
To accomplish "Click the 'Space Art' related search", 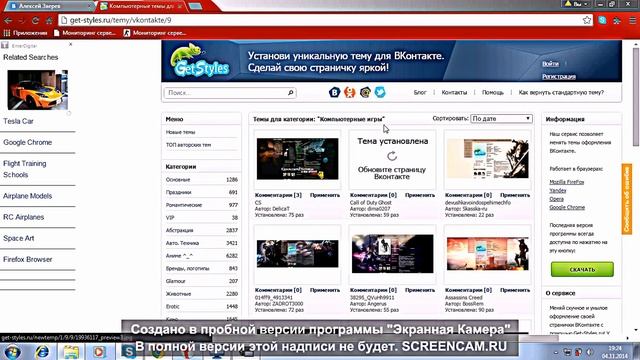I will pos(18,238).
